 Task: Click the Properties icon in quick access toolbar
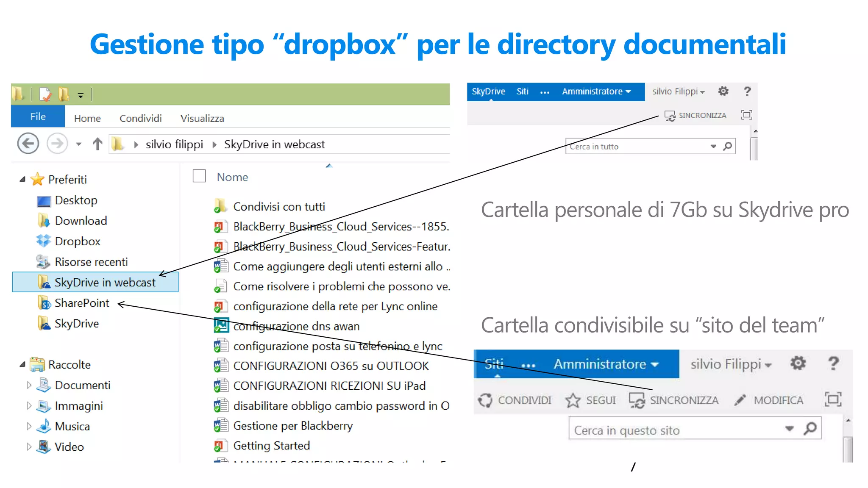click(45, 94)
